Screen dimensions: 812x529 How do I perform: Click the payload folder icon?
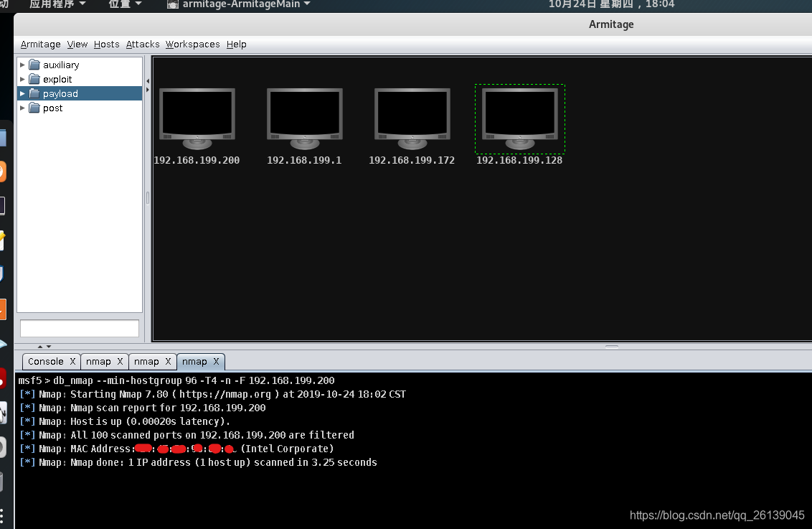[x=34, y=94]
